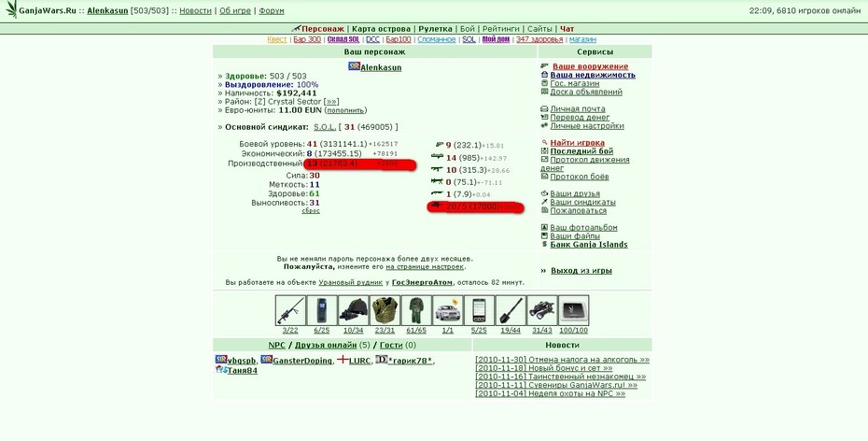Click пополнить next to Евро-юниты
The width and height of the screenshot is (868, 441).
tap(345, 110)
